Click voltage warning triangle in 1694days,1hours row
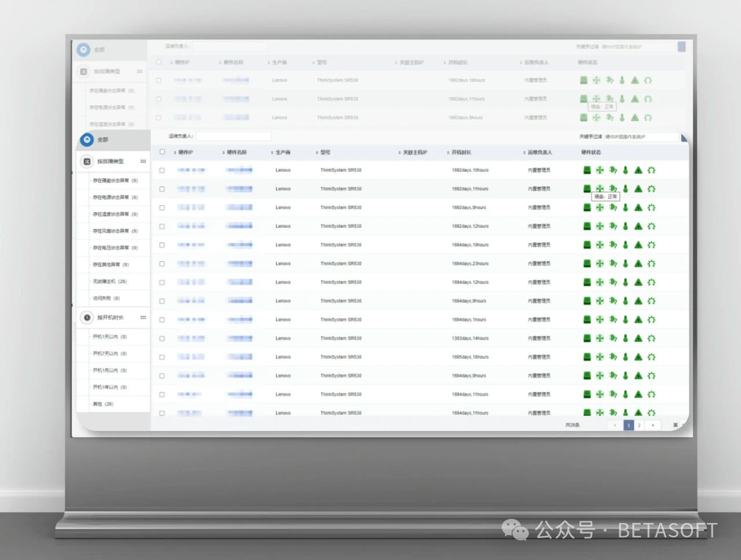 (638, 320)
